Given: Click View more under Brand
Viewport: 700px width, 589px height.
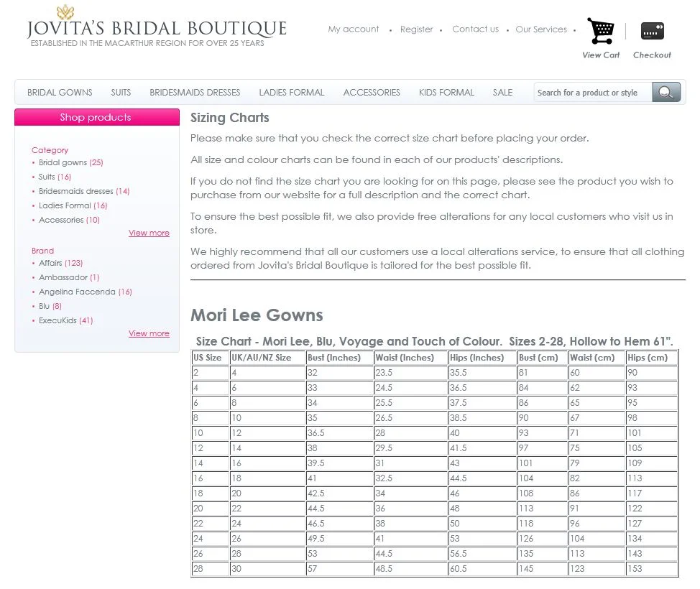Looking at the screenshot, I should point(149,333).
